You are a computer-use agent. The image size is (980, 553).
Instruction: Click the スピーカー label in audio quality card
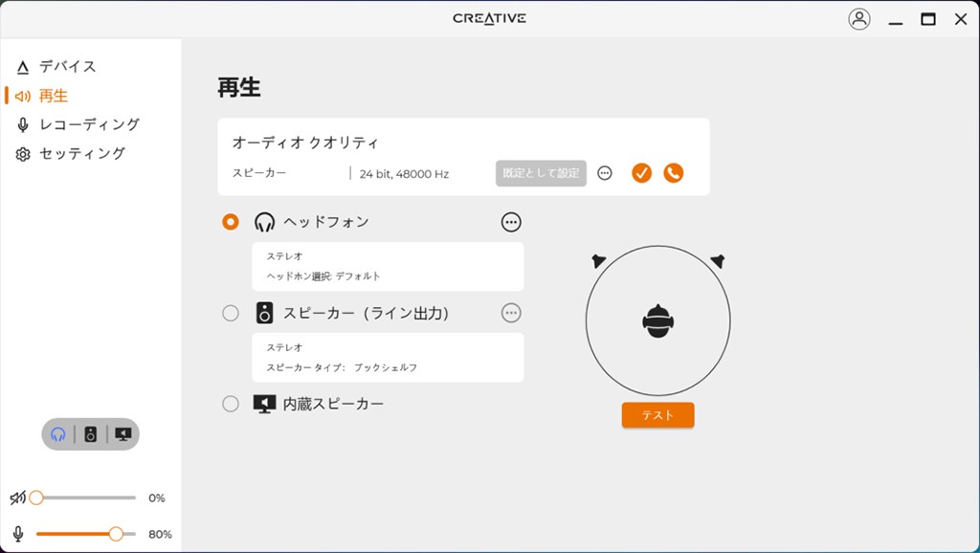tap(259, 173)
